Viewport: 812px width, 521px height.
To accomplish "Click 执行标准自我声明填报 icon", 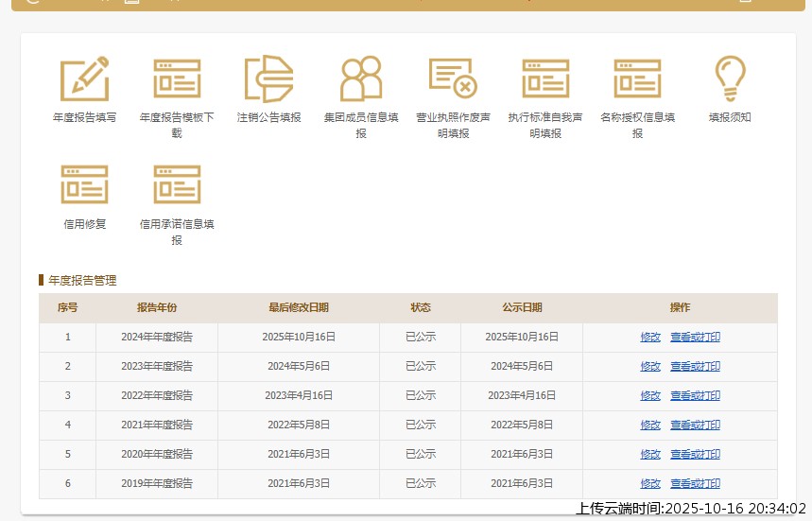I will click(545, 78).
